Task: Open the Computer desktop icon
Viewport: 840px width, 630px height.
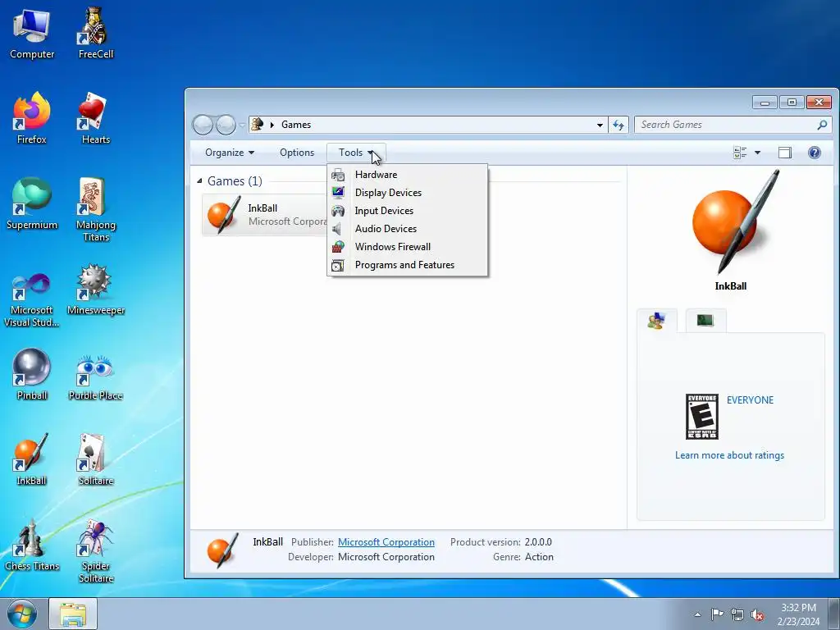Action: pyautogui.click(x=32, y=34)
